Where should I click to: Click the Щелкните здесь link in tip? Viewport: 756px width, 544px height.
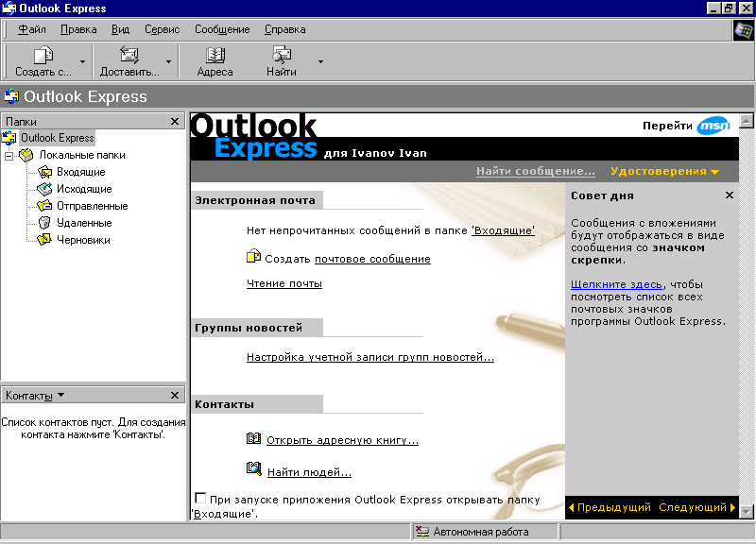pos(616,284)
